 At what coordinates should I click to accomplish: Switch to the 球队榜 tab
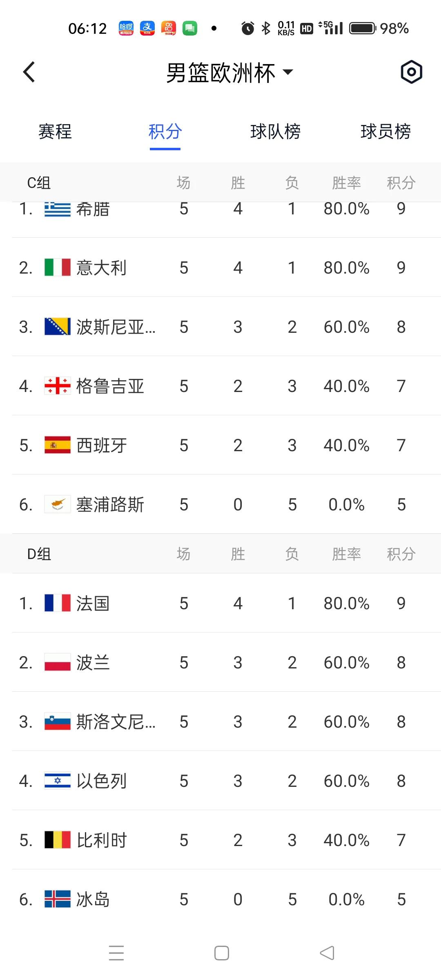tap(276, 131)
